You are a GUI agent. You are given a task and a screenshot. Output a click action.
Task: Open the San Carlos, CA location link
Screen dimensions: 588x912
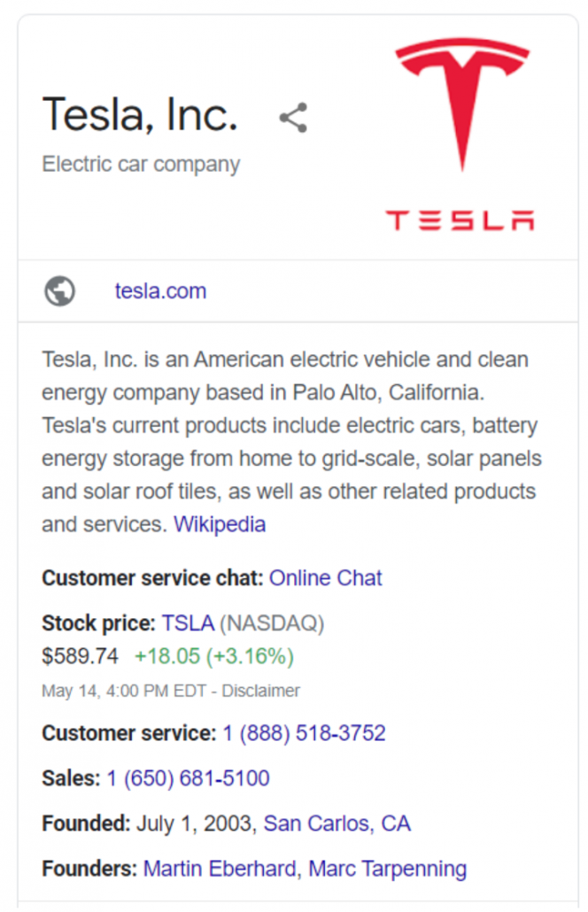[337, 824]
